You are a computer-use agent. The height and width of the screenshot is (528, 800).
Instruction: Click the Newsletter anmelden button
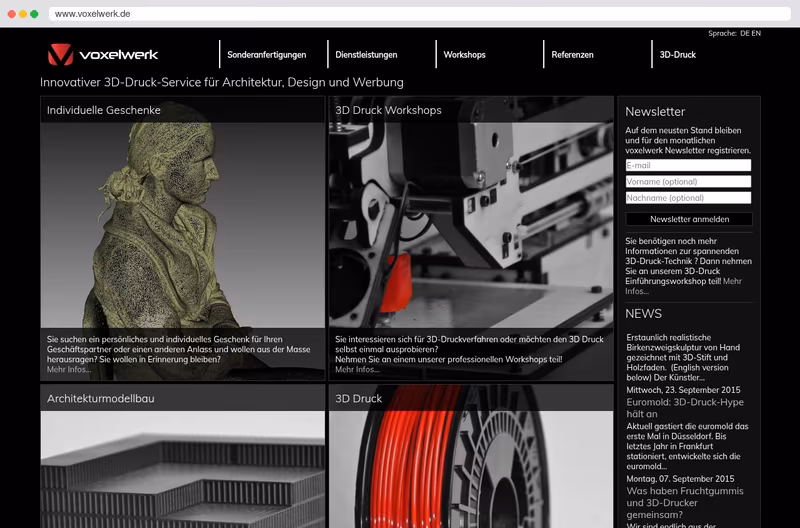tap(689, 219)
